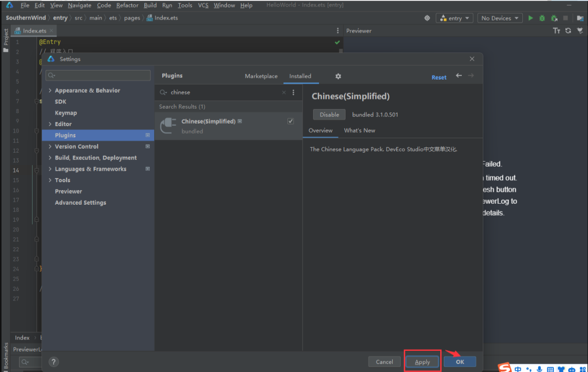Open the help question mark in Settings
This screenshot has height=372, width=588.
coord(54,362)
